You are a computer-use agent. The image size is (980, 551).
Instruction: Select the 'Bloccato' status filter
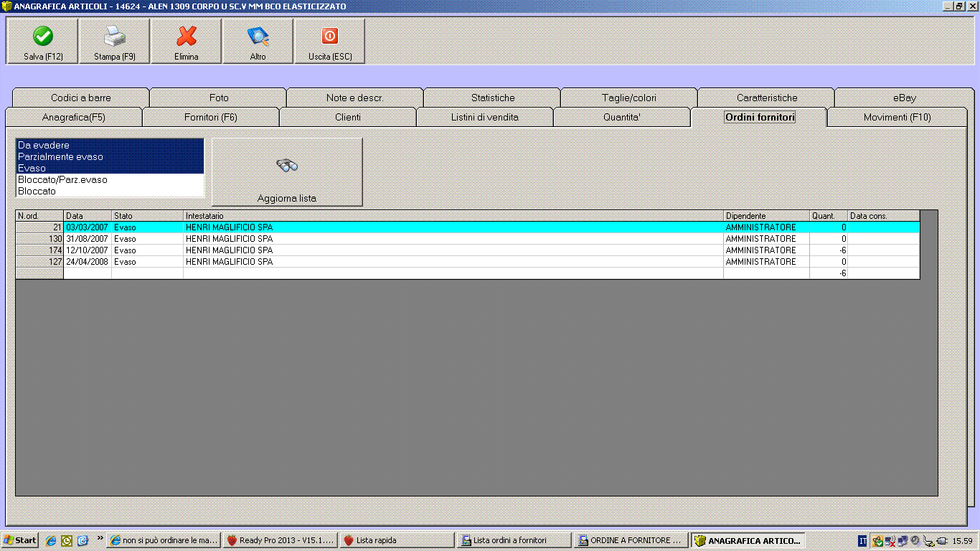110,191
